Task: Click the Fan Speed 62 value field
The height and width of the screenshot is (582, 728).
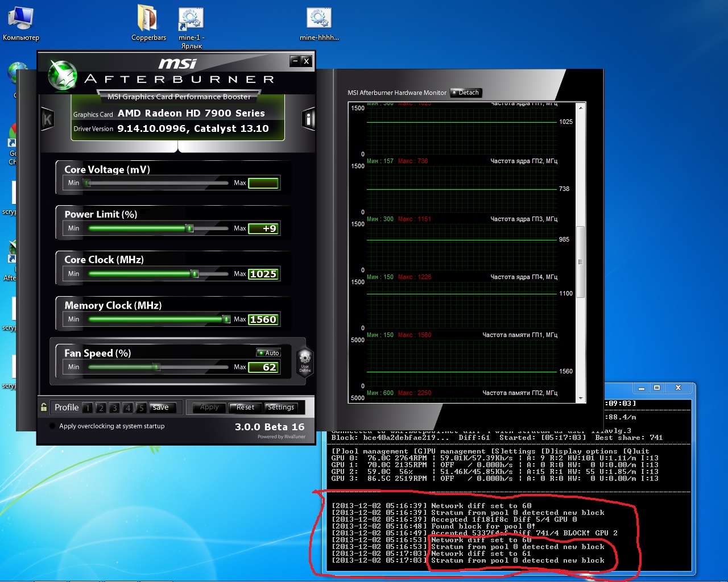Action: [263, 367]
